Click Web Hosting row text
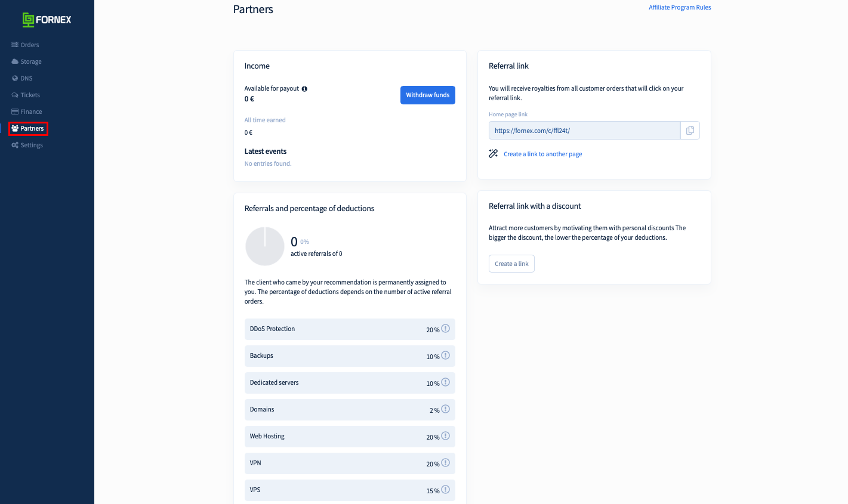 click(267, 436)
